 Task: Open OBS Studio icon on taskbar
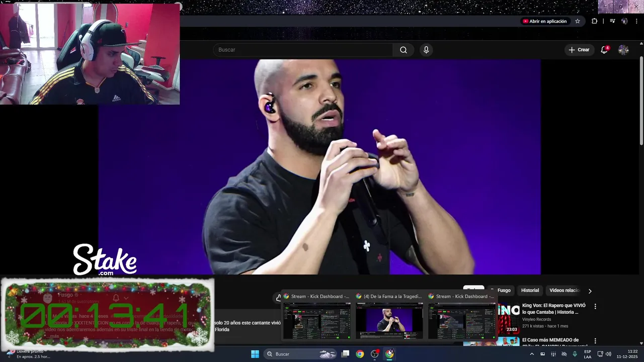(375, 354)
